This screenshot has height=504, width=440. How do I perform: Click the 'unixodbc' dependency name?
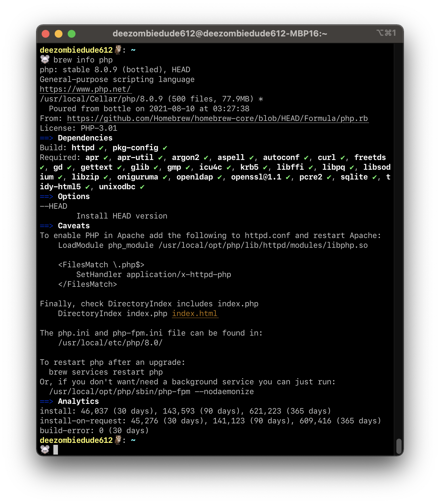[117, 187]
